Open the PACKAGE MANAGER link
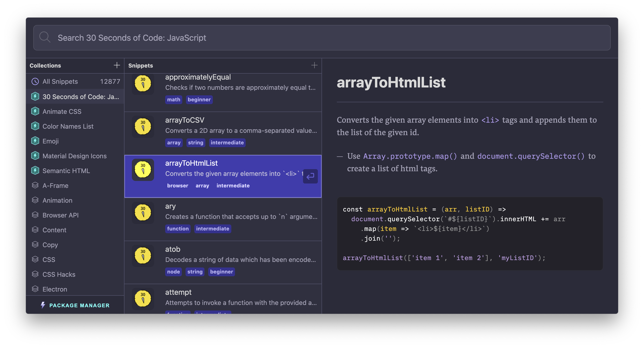Viewport: 644px width, 348px height. click(79, 305)
